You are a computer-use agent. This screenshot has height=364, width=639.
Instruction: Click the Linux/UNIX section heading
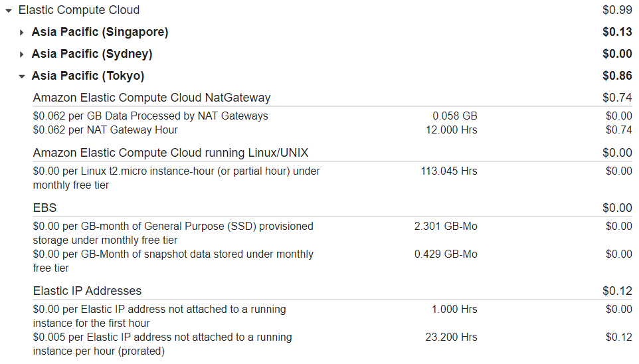coord(170,153)
